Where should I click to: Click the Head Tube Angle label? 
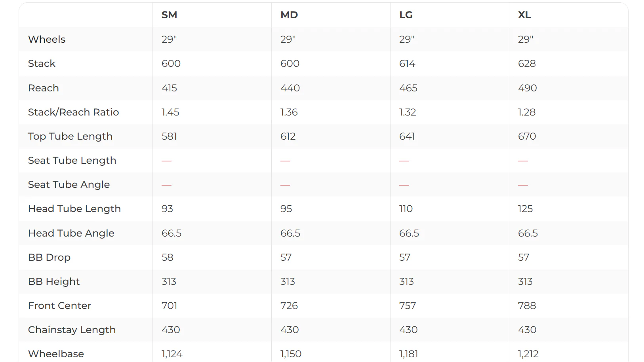point(71,233)
